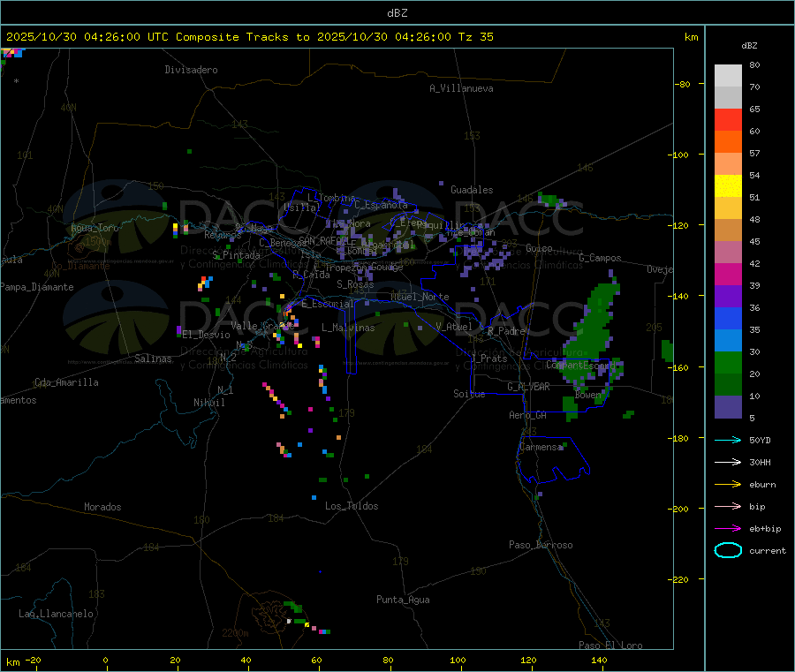Click the Aero_GA map label
Image resolution: width=795 pixels, height=672 pixels.
[x=528, y=415]
